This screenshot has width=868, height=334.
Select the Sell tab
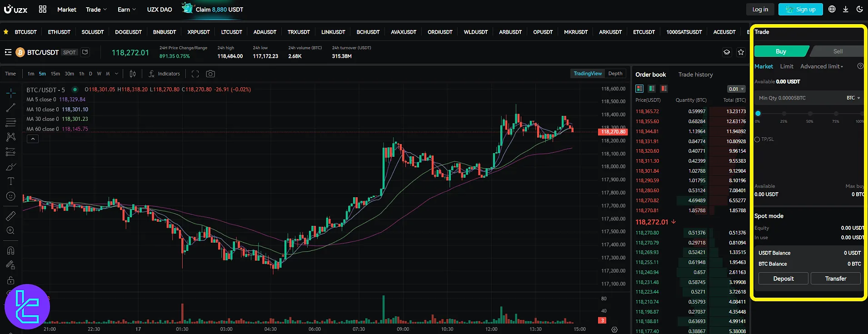[x=838, y=51]
